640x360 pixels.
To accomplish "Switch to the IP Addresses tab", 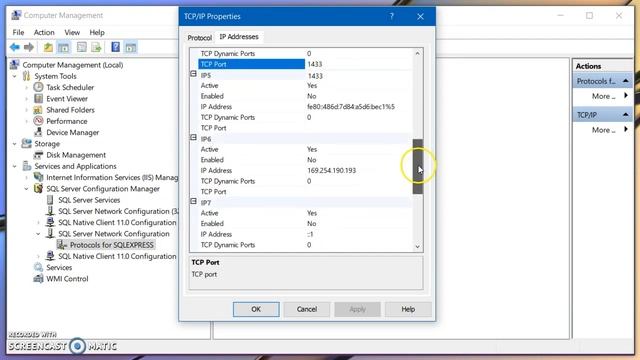I will point(239,37).
